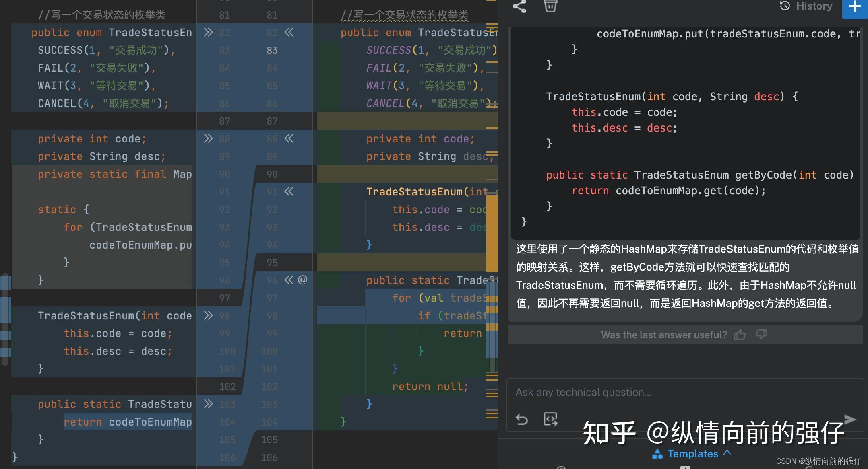This screenshot has height=469, width=868.
Task: Click the share icon in chat header
Action: 519,6
